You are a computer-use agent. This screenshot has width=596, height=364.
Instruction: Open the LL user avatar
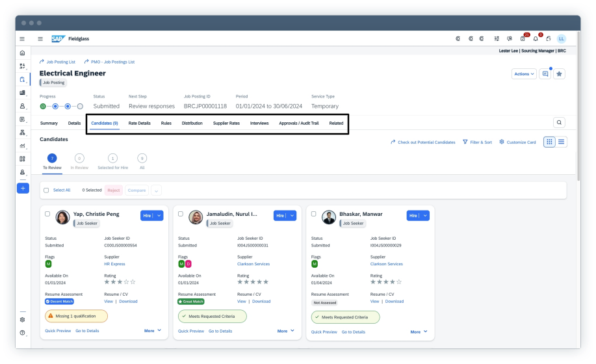pyautogui.click(x=562, y=39)
